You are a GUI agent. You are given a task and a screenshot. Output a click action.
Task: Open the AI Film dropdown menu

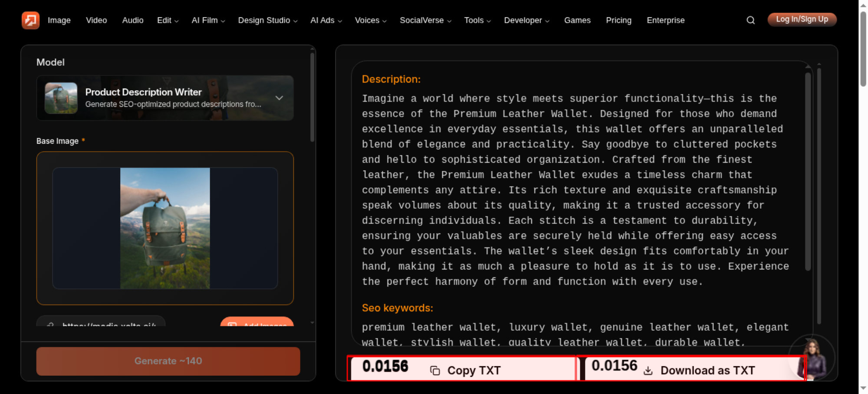point(208,20)
